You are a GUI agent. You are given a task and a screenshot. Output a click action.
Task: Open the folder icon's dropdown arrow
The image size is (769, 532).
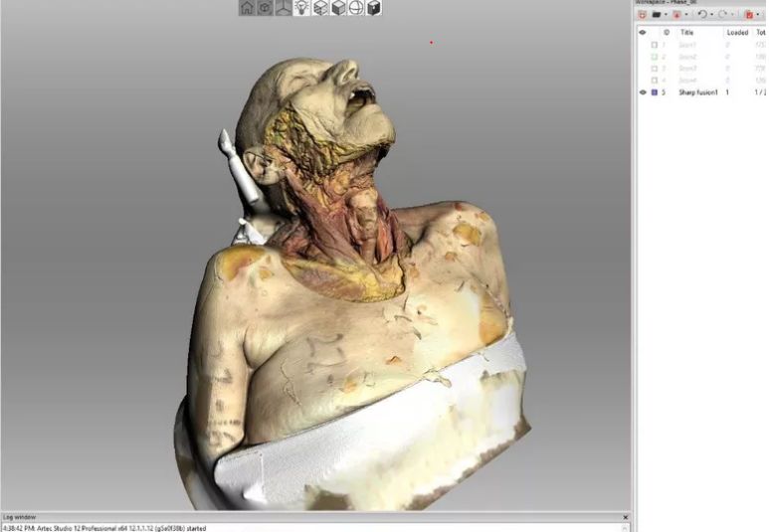click(666, 14)
